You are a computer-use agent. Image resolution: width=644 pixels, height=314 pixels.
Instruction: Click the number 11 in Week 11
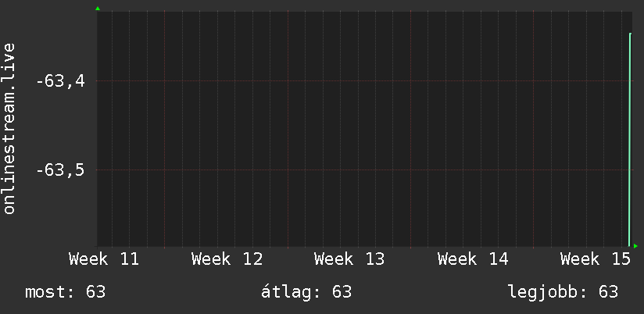click(x=129, y=259)
